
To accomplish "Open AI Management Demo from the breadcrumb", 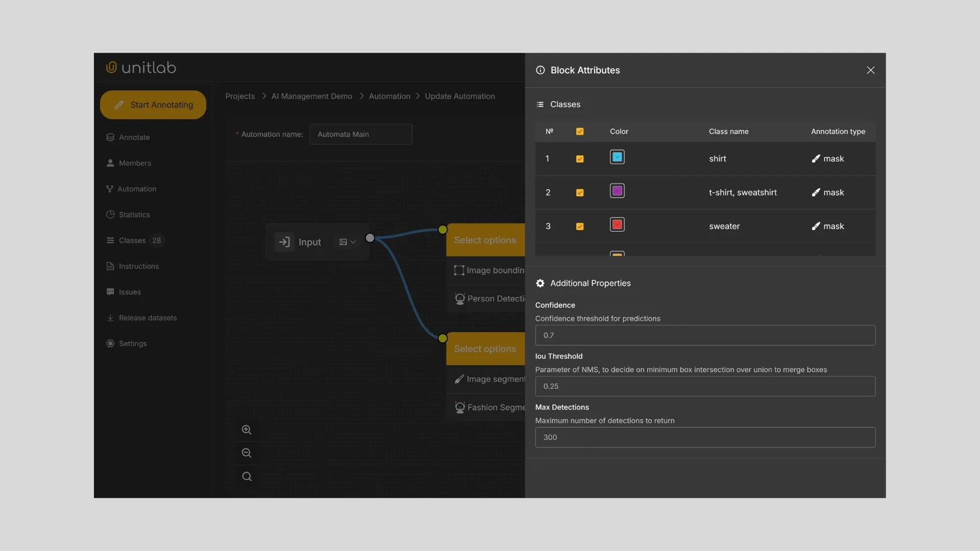I will (x=312, y=96).
